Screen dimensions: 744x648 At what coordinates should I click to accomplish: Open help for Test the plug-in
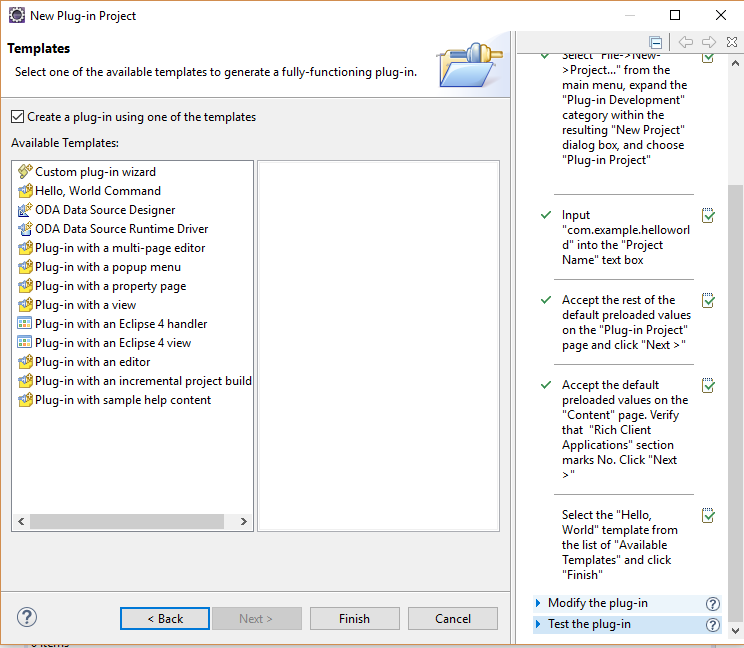pos(712,625)
